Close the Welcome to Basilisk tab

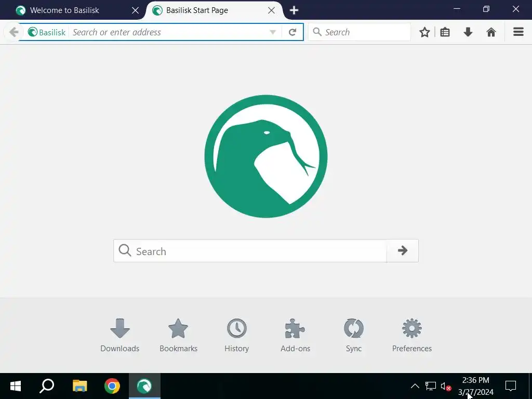tap(135, 10)
